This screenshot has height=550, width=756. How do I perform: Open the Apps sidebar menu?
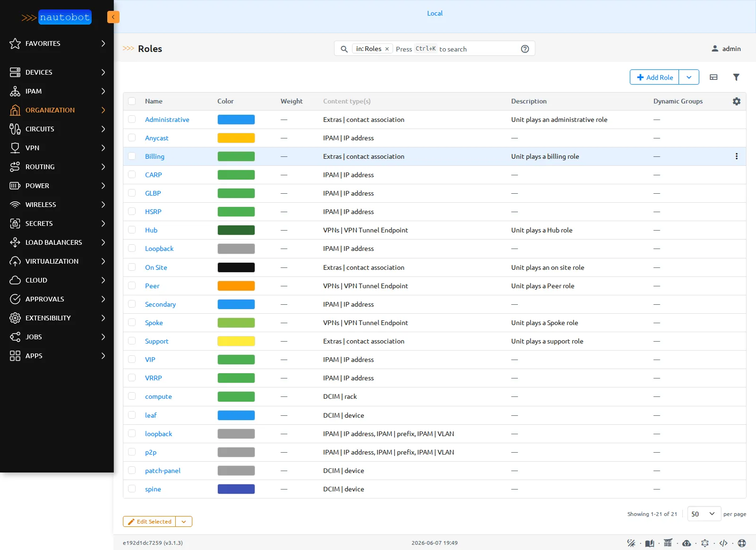coord(57,356)
